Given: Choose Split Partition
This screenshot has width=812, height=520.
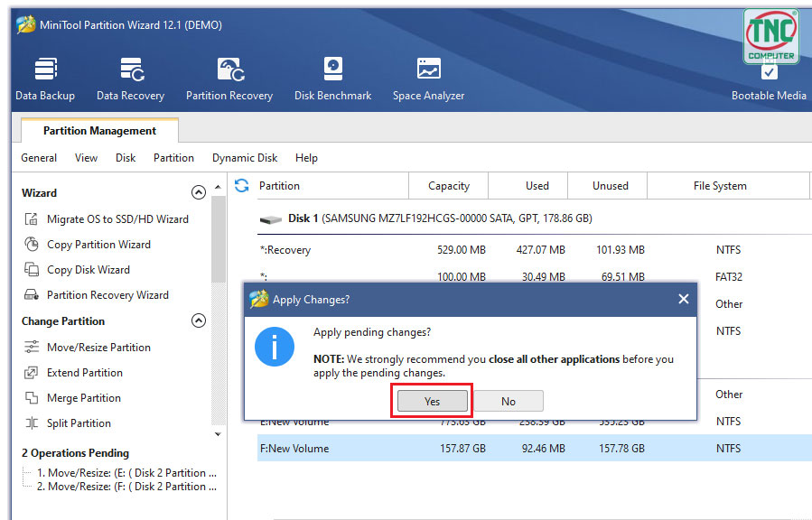Looking at the screenshot, I should [x=79, y=423].
